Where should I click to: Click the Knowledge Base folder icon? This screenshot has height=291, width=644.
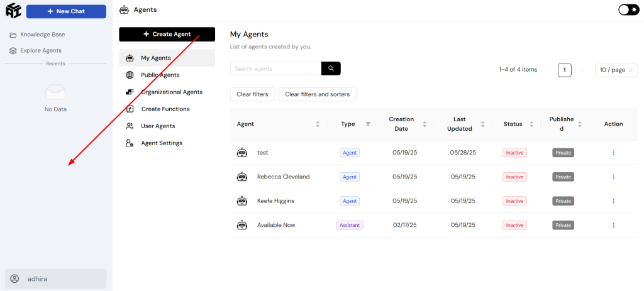coord(13,35)
